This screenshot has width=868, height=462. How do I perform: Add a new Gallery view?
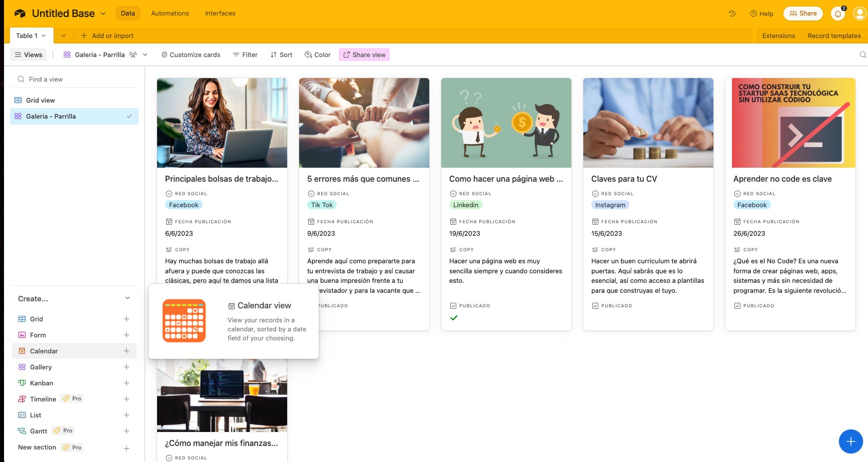[127, 367]
